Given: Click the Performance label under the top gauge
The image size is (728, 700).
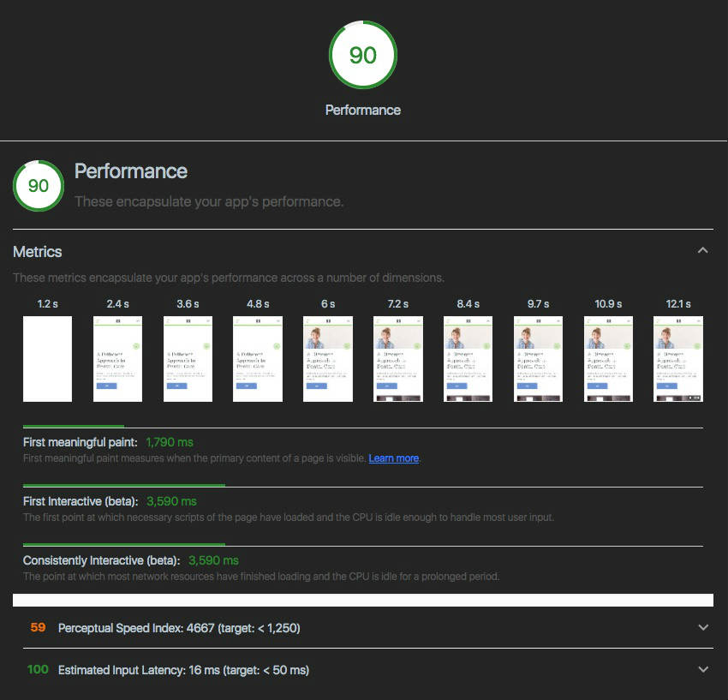Looking at the screenshot, I should 363,110.
